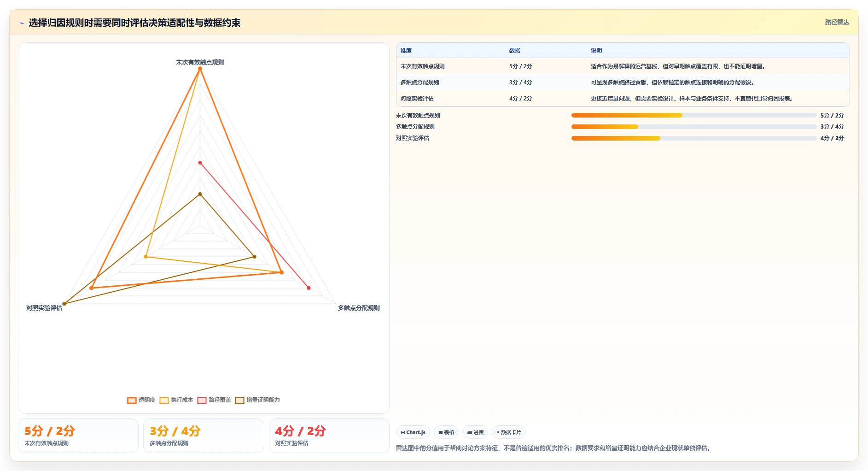Open the 5分 / 2分 data card
This screenshot has height=471, width=868.
point(78,436)
